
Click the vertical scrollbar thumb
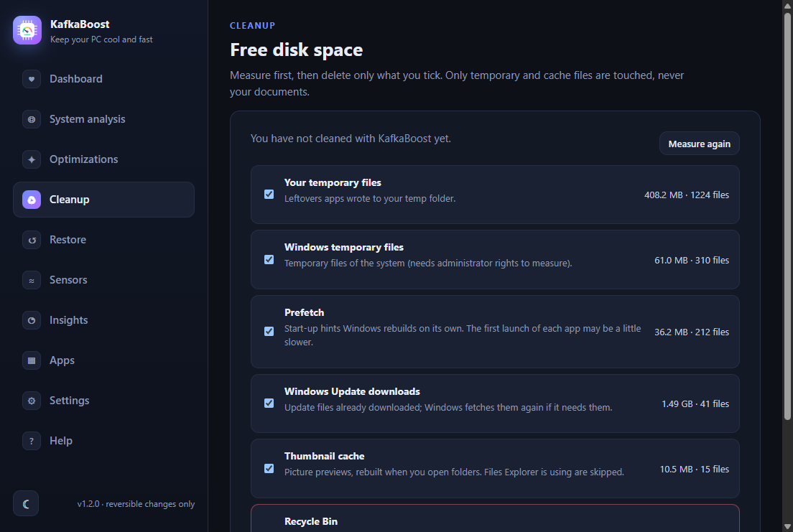coord(787,216)
